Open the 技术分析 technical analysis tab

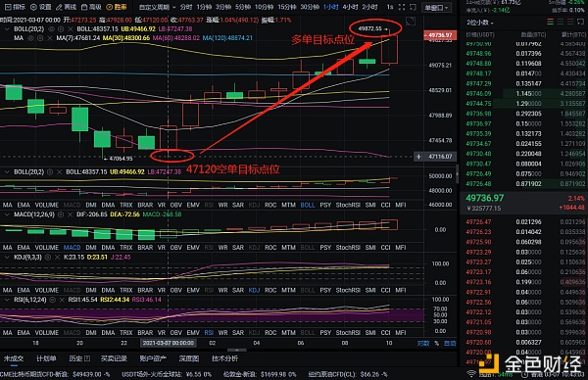point(224,358)
